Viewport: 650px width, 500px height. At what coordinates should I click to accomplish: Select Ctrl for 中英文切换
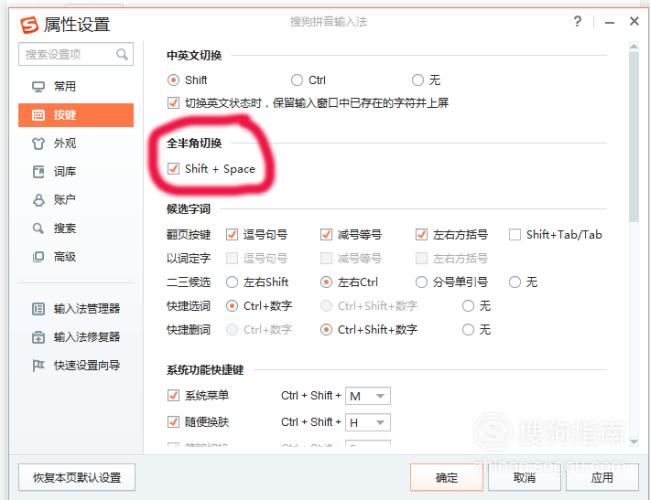(x=297, y=80)
